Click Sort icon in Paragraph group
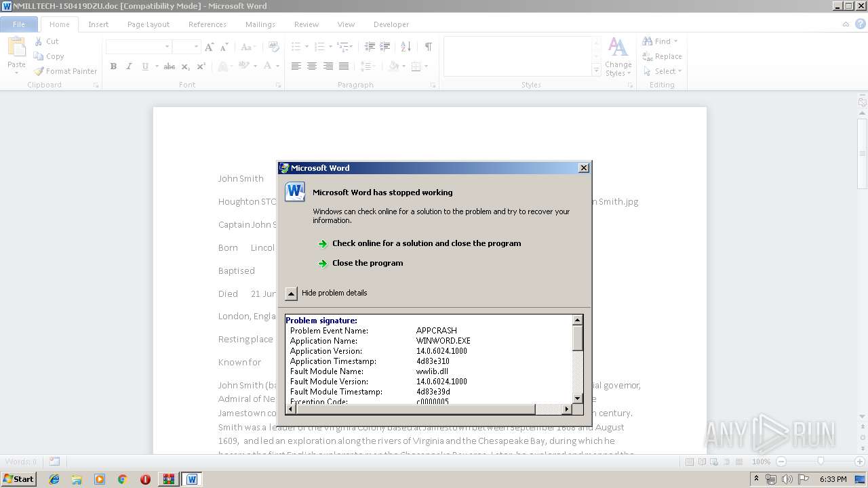868x488 pixels. (x=406, y=47)
